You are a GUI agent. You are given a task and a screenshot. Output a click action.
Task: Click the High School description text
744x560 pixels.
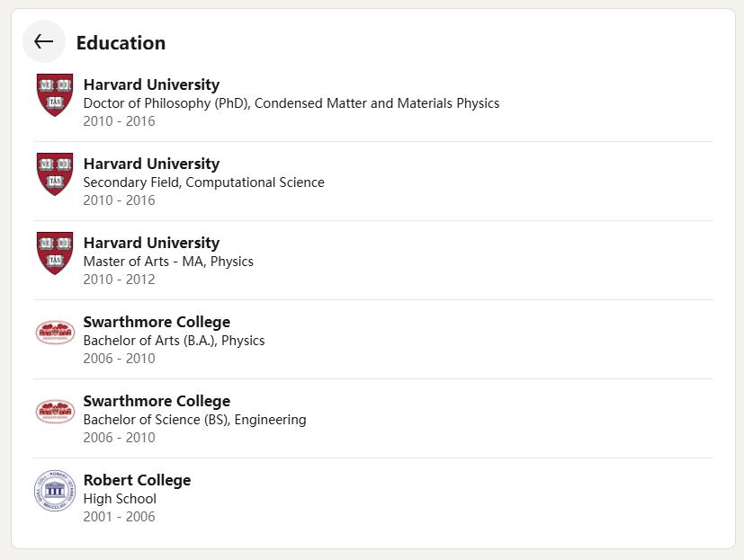click(x=120, y=499)
